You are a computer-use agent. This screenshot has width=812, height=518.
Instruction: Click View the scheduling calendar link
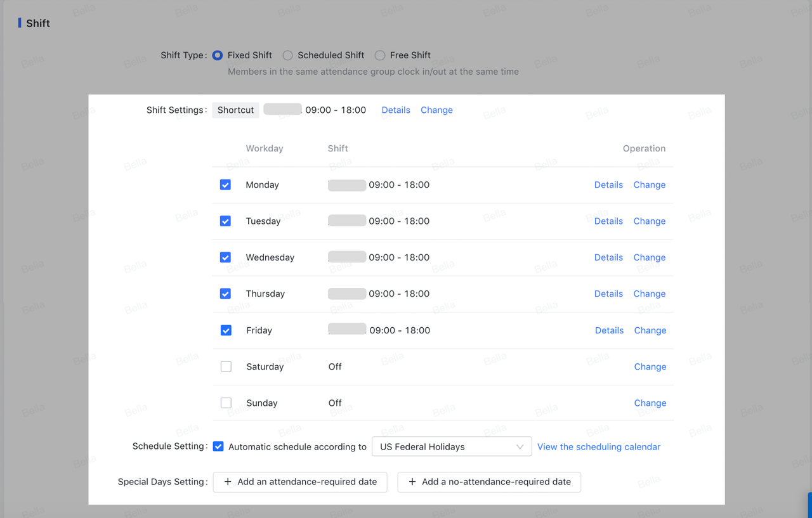click(598, 446)
